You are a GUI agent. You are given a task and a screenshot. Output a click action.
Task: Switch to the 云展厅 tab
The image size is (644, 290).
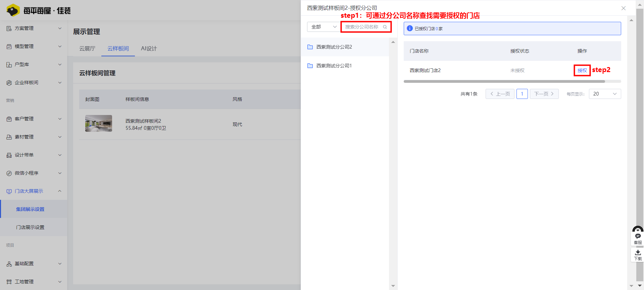(87, 49)
